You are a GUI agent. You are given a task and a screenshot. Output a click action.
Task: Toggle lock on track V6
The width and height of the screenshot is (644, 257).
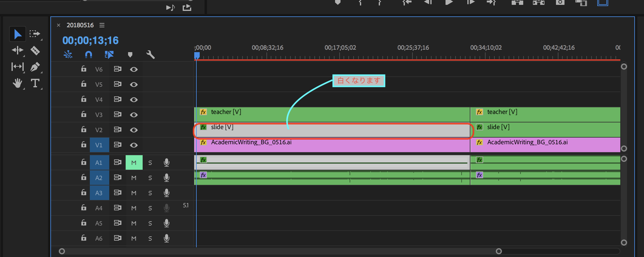[x=84, y=69]
